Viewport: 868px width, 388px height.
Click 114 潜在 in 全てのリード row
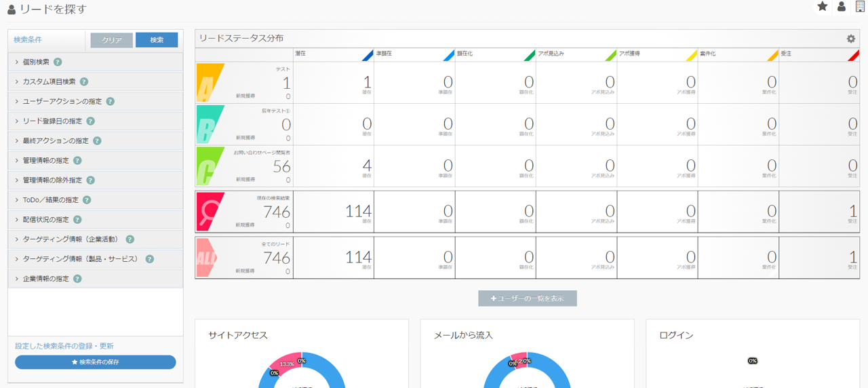(x=359, y=257)
